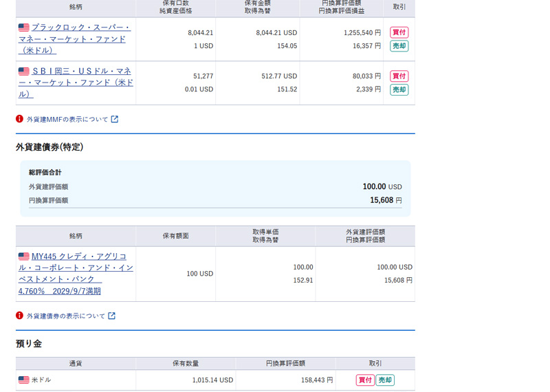Click red info icon before 外貨建債券の表示について

click(x=20, y=316)
